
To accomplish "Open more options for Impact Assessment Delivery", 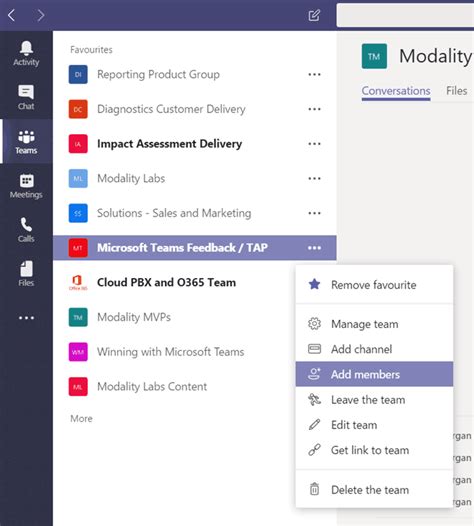I will (314, 144).
